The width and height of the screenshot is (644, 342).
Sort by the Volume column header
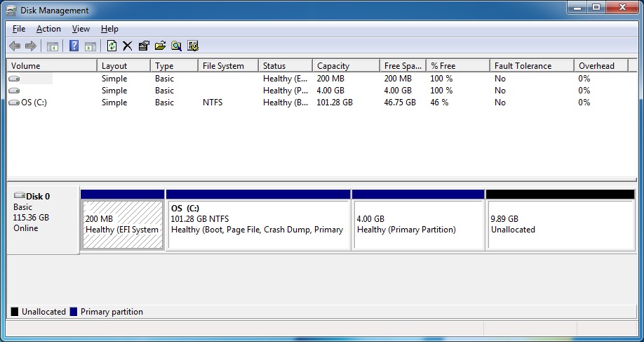[x=52, y=66]
